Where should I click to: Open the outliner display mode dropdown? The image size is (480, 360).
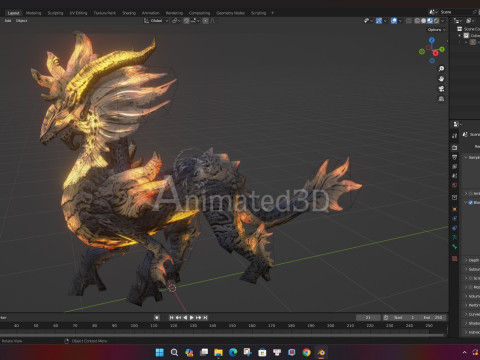pyautogui.click(x=458, y=21)
